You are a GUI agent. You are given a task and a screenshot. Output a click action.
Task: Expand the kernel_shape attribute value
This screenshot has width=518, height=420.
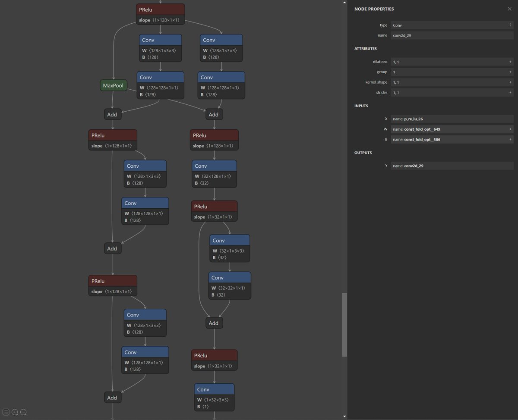(x=510, y=82)
